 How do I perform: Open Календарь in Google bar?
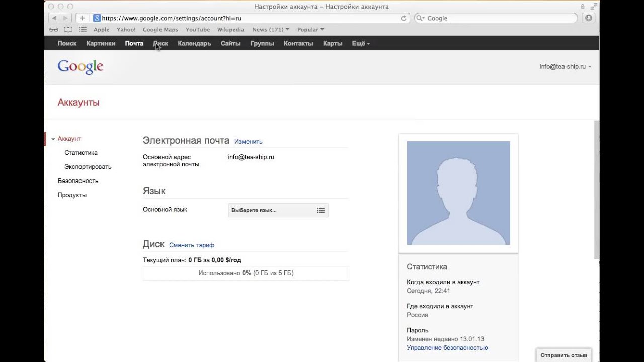click(x=194, y=43)
